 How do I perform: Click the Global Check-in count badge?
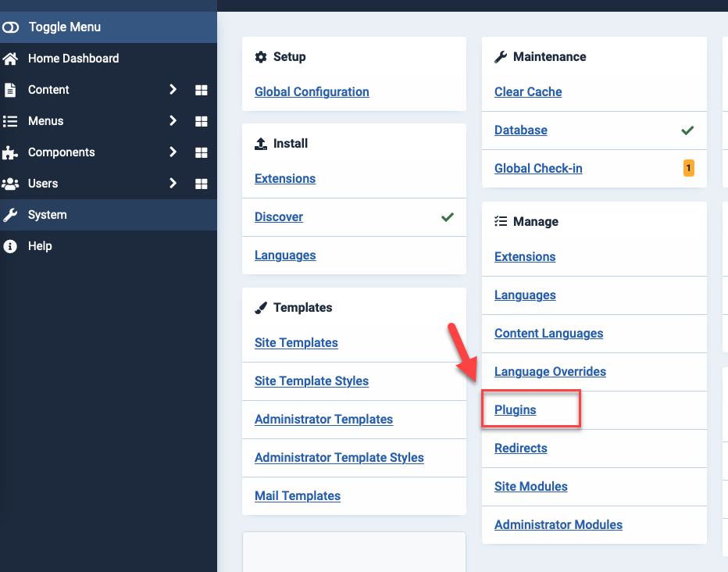tap(688, 168)
